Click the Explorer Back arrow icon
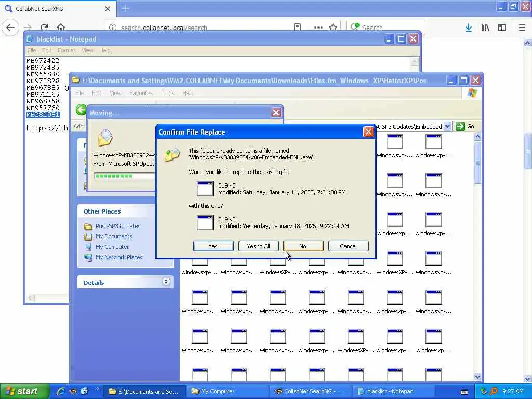 [81, 110]
